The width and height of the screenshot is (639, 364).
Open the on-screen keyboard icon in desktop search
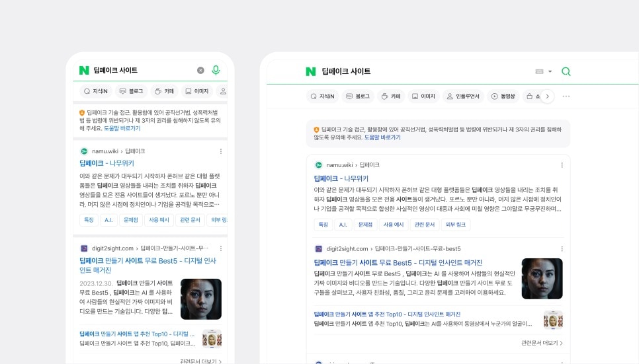tap(539, 71)
